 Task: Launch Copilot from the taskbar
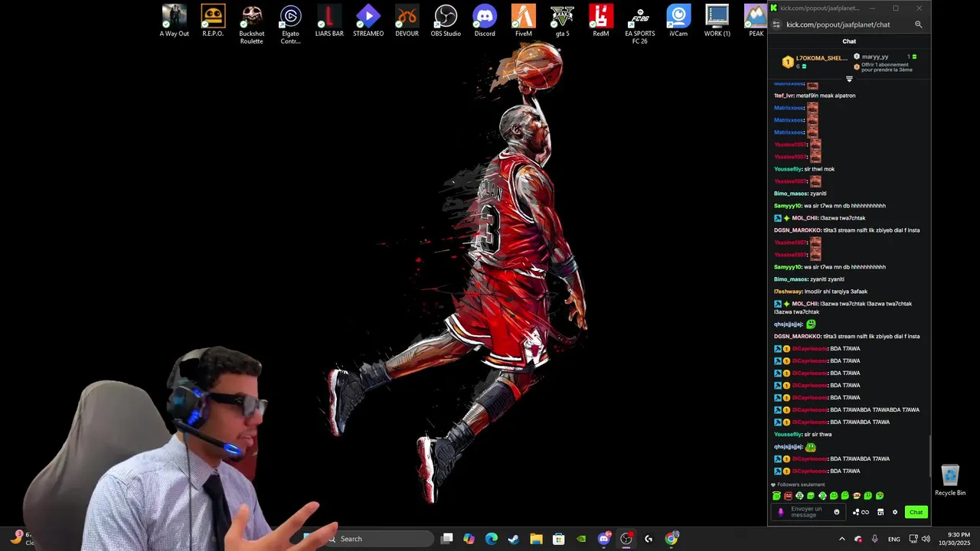pyautogui.click(x=469, y=539)
